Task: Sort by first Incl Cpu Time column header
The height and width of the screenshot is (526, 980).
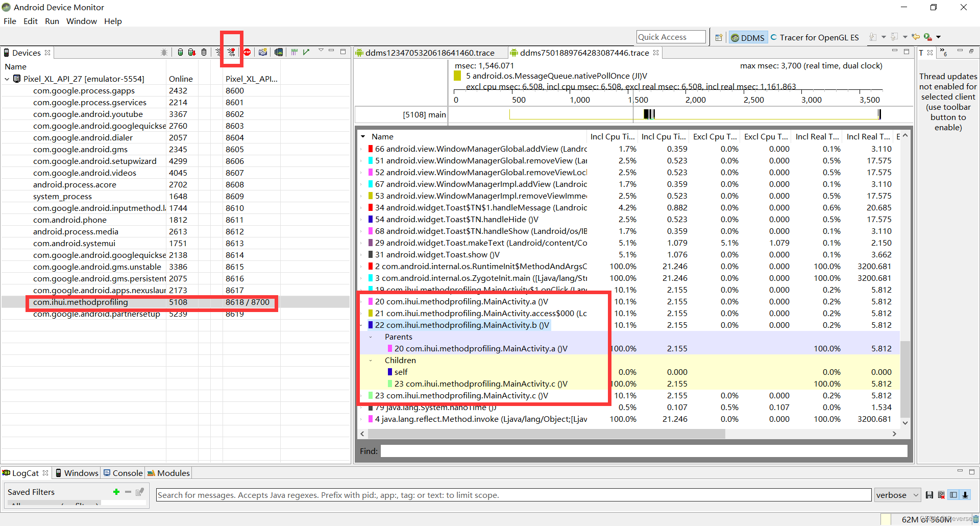Action: (612, 136)
